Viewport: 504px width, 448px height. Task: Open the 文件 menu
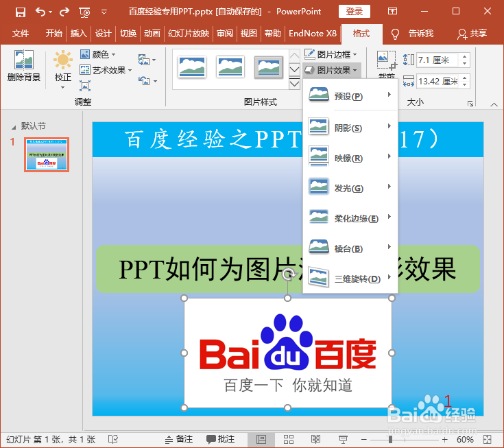(x=21, y=34)
